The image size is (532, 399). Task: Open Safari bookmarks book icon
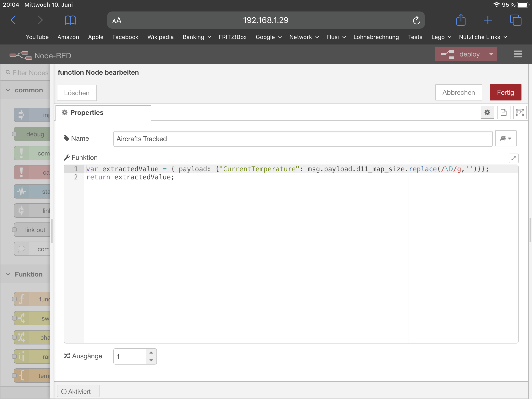70,20
